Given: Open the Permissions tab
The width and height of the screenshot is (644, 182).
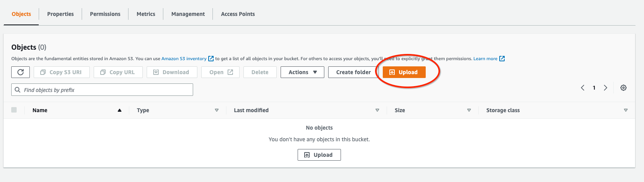Looking at the screenshot, I should coord(105,14).
